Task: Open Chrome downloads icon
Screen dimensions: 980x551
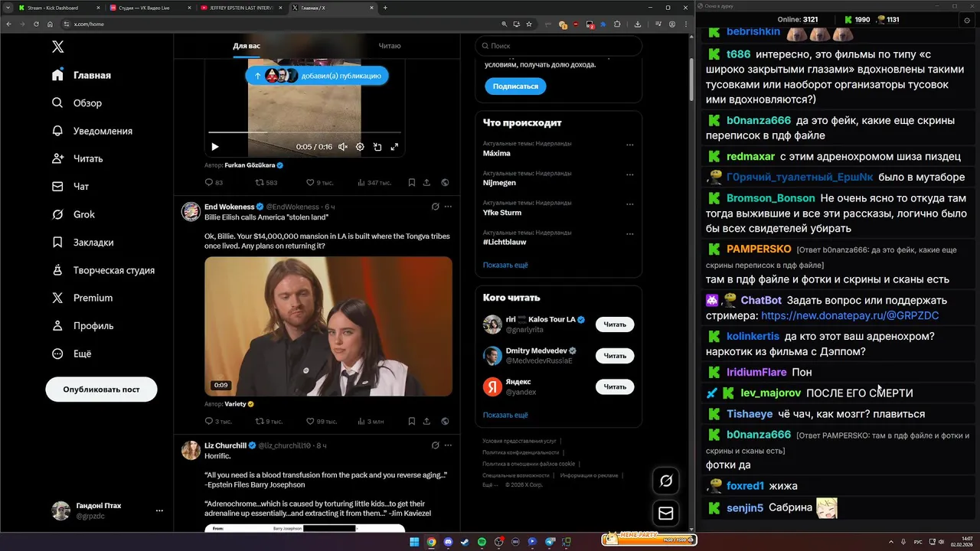Action: click(638, 24)
